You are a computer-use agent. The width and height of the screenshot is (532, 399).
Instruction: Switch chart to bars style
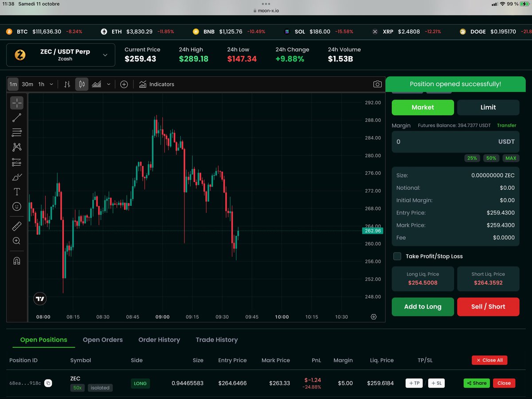[x=67, y=84]
